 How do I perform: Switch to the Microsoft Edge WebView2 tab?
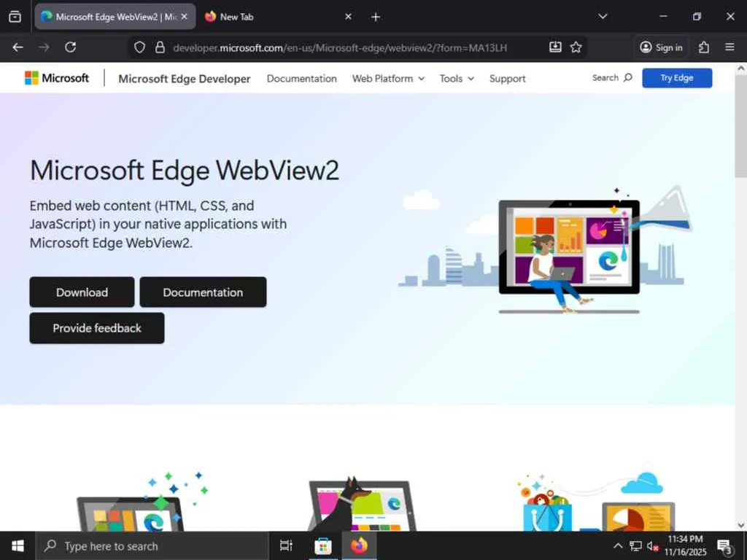[115, 17]
